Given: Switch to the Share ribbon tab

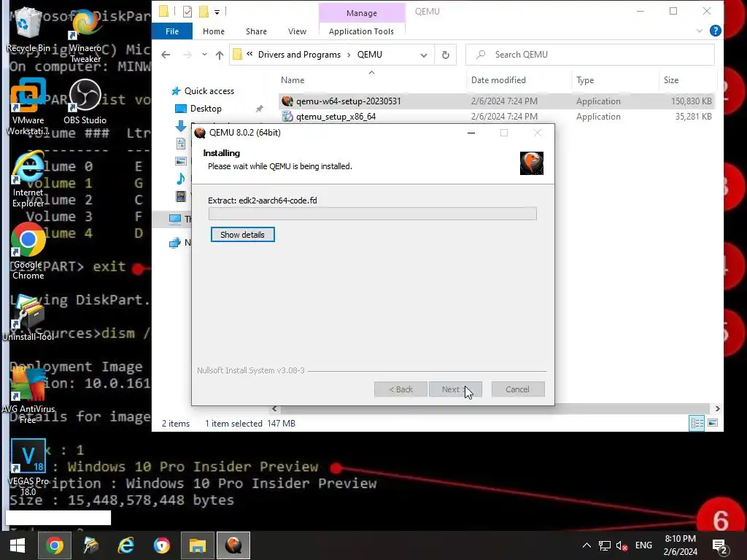Looking at the screenshot, I should pos(256,31).
